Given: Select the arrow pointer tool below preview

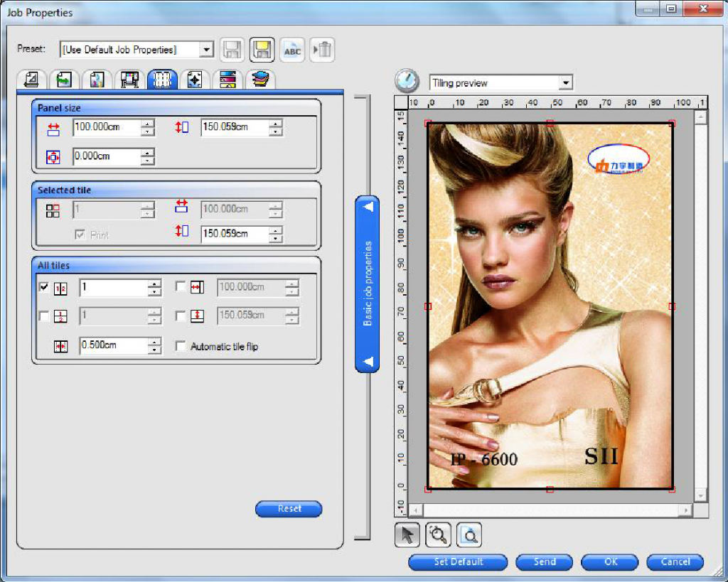Looking at the screenshot, I should (x=407, y=534).
